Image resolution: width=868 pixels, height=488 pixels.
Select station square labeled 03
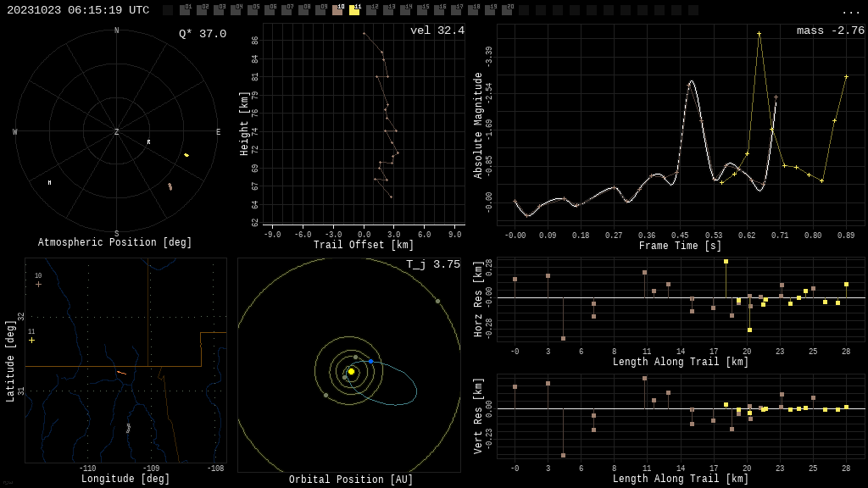pyautogui.click(x=219, y=10)
